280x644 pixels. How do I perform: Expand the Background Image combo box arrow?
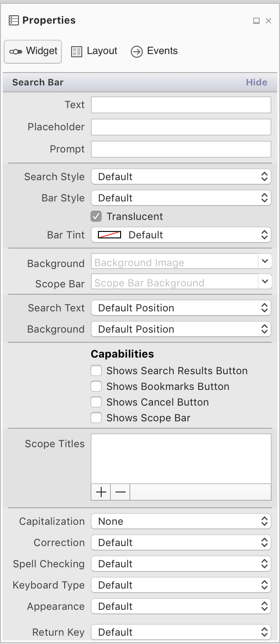point(265,261)
